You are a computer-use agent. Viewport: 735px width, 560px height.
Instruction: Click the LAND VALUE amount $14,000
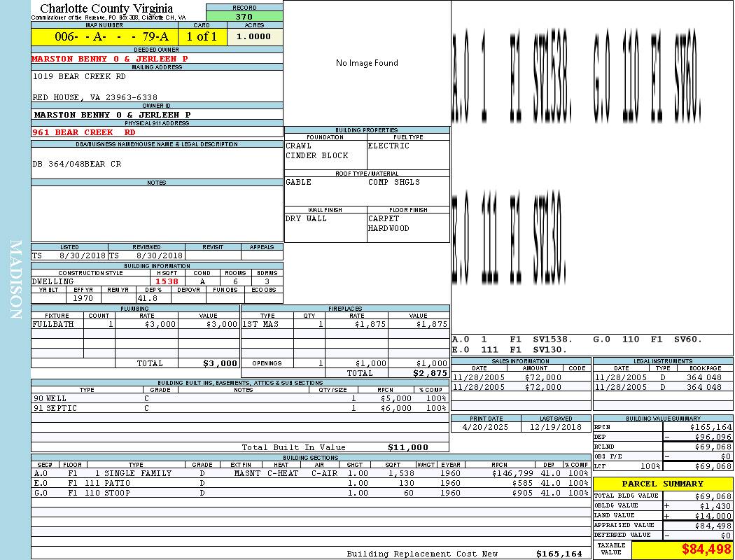click(713, 516)
